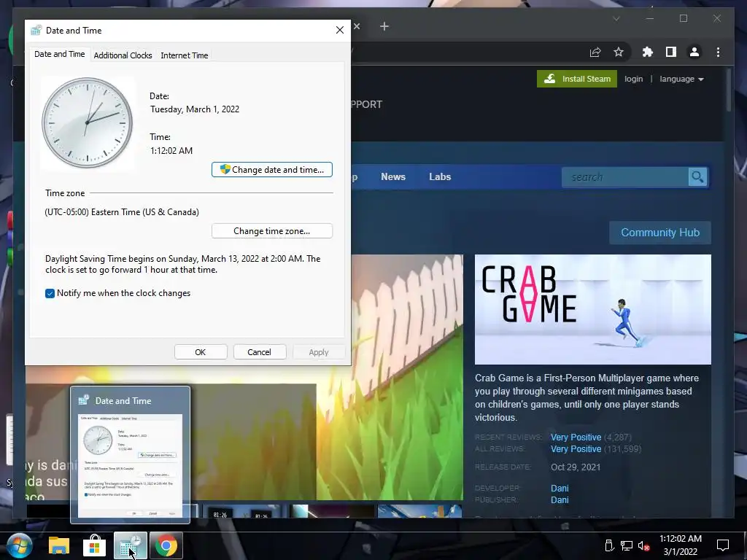The height and width of the screenshot is (560, 747).
Task: Click the analog clock face
Action: (x=88, y=122)
